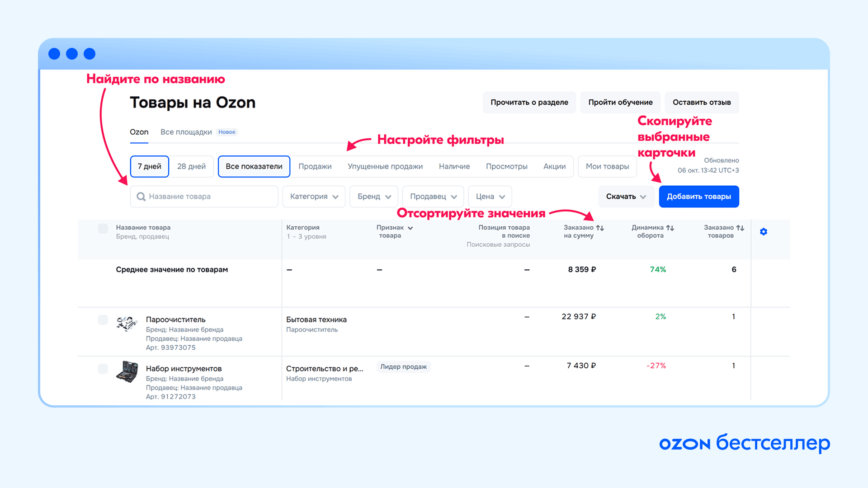Click the 8 359 ₽ average value
Viewport: 868px width, 488px height.
[x=582, y=269]
